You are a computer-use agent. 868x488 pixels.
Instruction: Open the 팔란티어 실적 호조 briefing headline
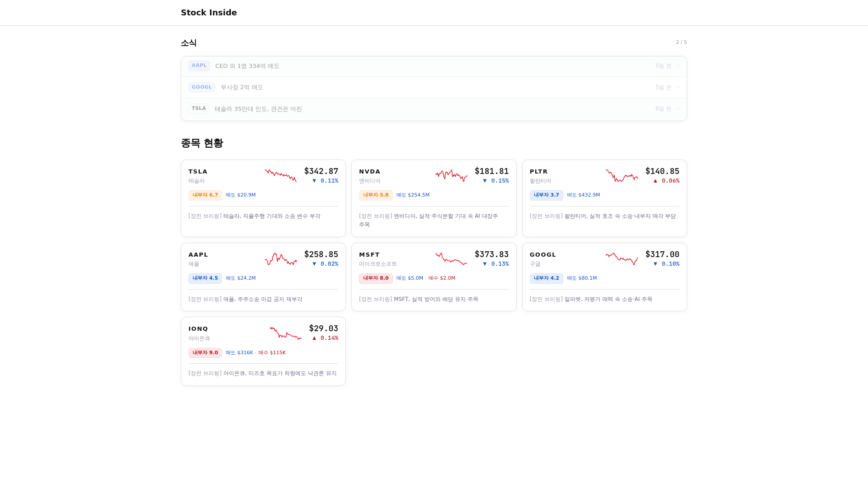603,216
